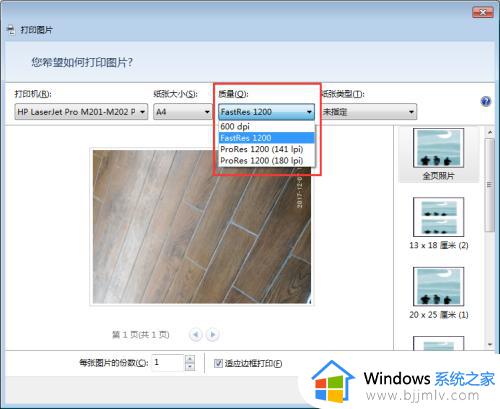Select 600 dpi quality option

point(266,127)
